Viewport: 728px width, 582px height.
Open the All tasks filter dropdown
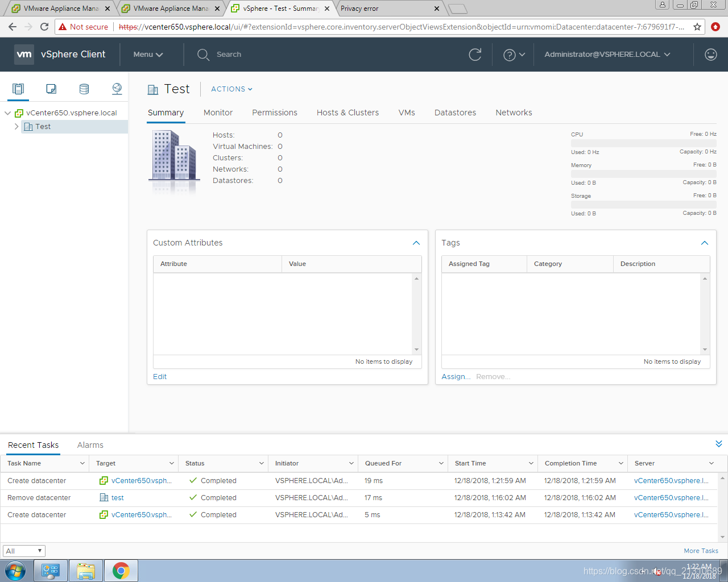point(24,551)
